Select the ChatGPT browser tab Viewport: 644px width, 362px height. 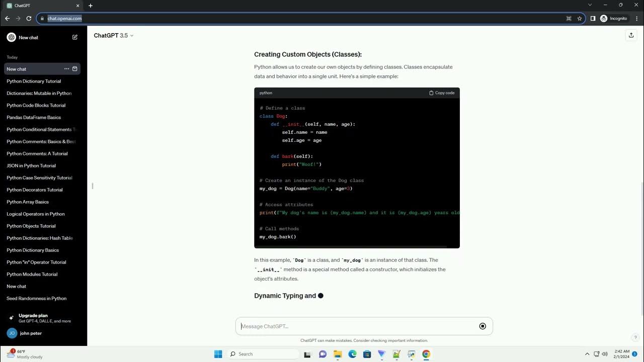coord(42,6)
